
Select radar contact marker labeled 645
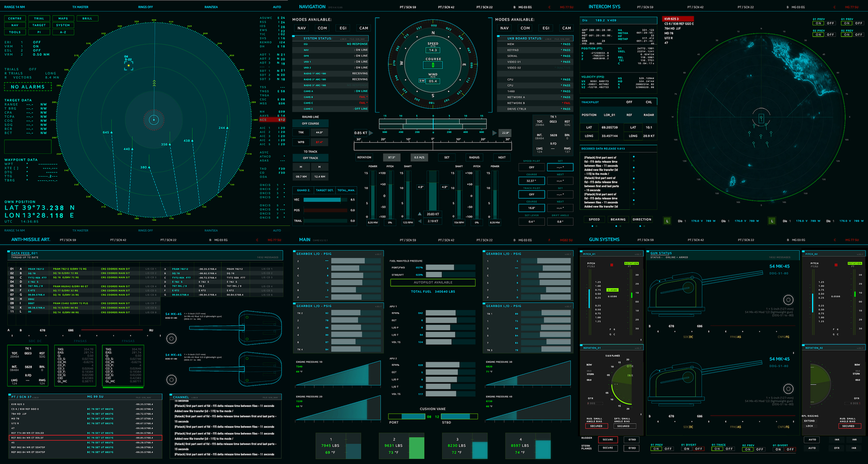(x=111, y=132)
